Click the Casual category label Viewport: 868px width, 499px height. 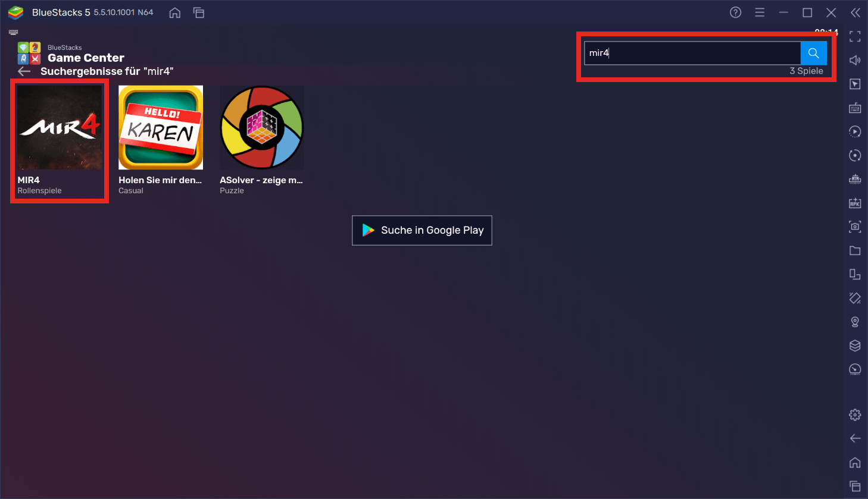[x=131, y=191]
